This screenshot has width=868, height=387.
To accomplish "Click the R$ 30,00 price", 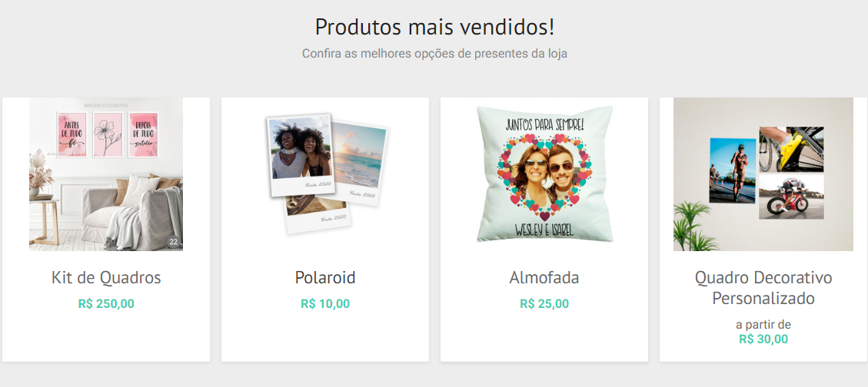I will (x=763, y=339).
